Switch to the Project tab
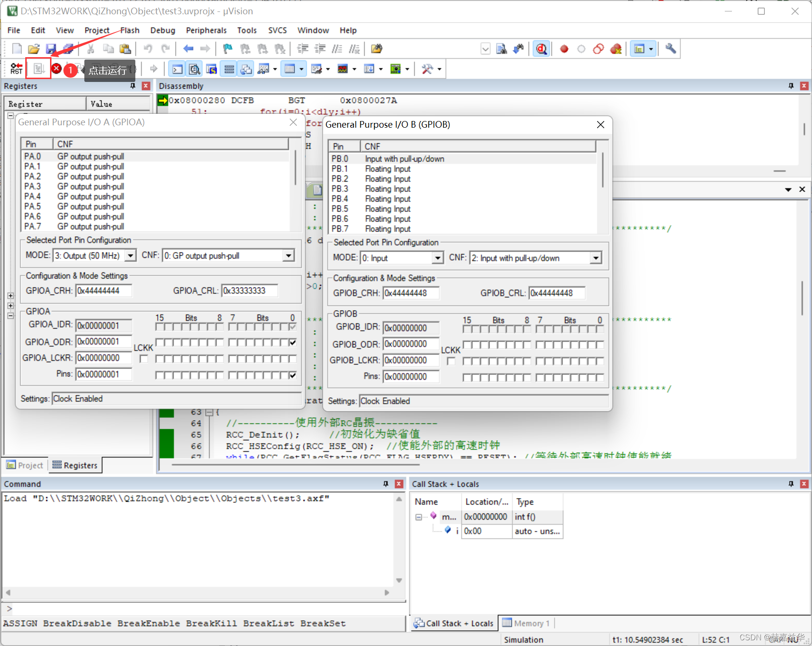 pos(25,465)
